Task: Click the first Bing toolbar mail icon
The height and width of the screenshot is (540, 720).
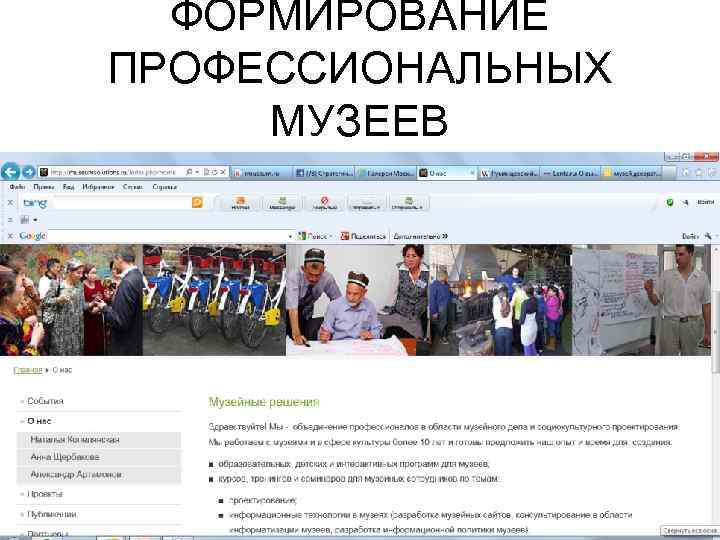Action: pyautogui.click(x=240, y=202)
